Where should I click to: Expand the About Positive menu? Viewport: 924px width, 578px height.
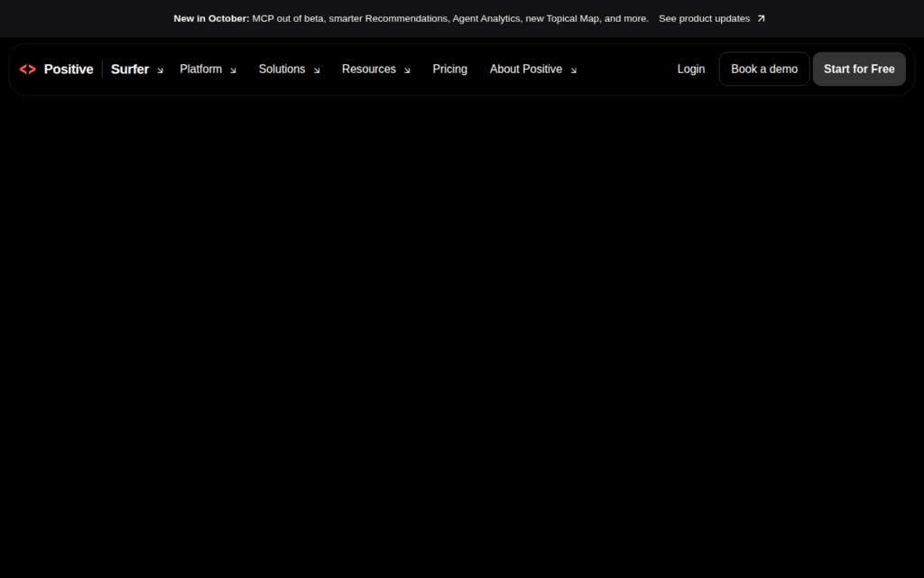pyautogui.click(x=533, y=70)
